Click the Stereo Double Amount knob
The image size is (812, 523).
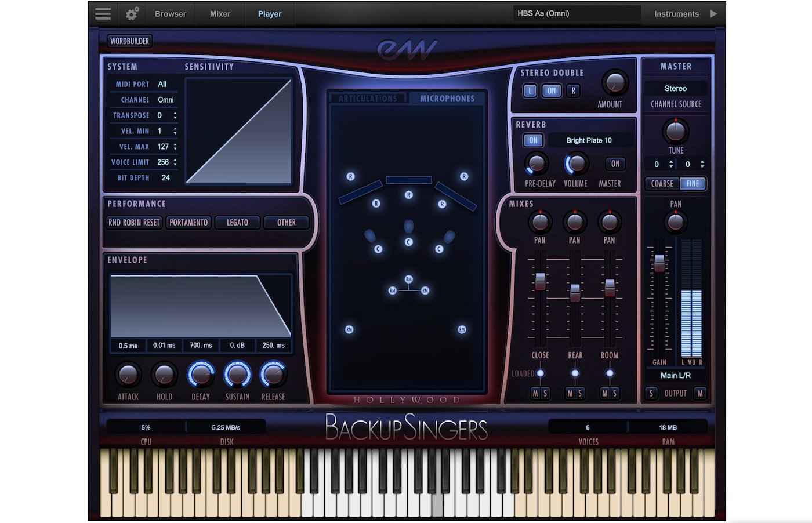click(x=614, y=83)
